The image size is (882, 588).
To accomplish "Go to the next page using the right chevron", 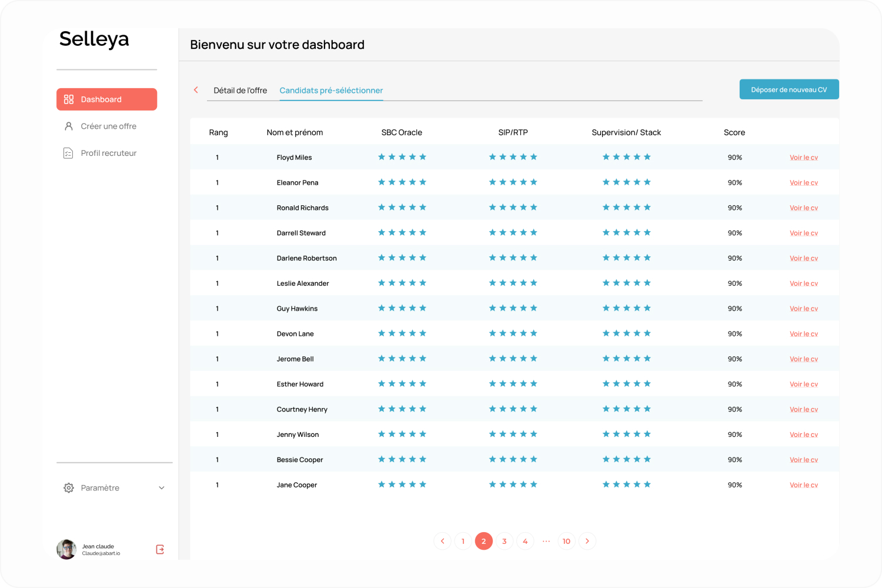I will (x=587, y=541).
